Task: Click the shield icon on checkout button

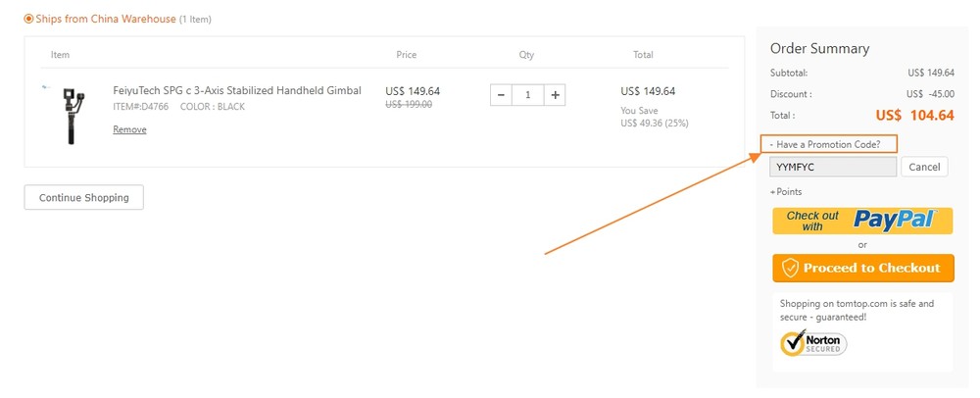Action: pos(791,268)
